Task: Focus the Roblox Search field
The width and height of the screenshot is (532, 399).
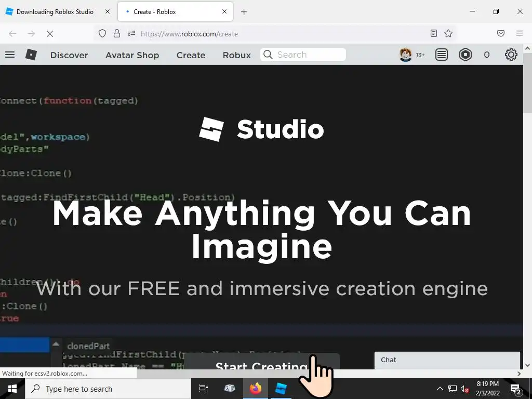Action: [303, 55]
